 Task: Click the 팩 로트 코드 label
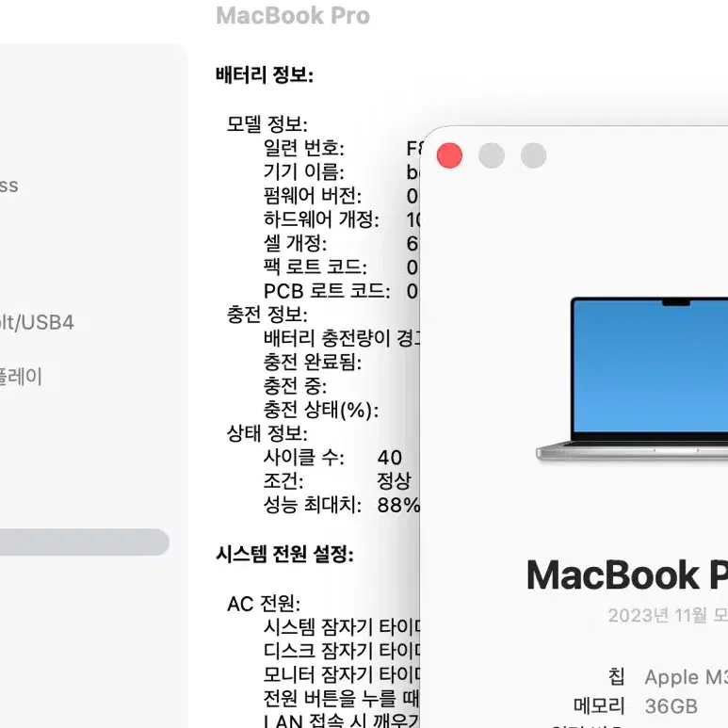315,267
